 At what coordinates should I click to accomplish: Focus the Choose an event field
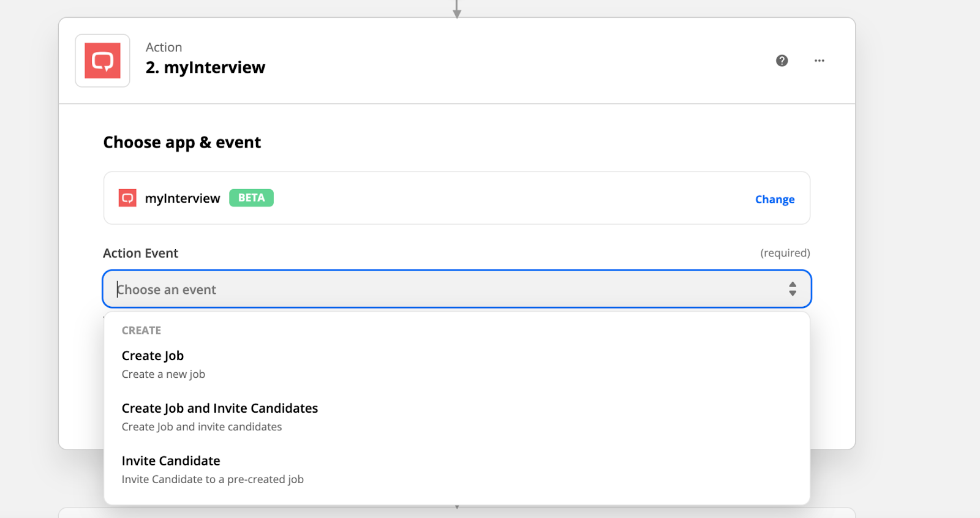429,289
